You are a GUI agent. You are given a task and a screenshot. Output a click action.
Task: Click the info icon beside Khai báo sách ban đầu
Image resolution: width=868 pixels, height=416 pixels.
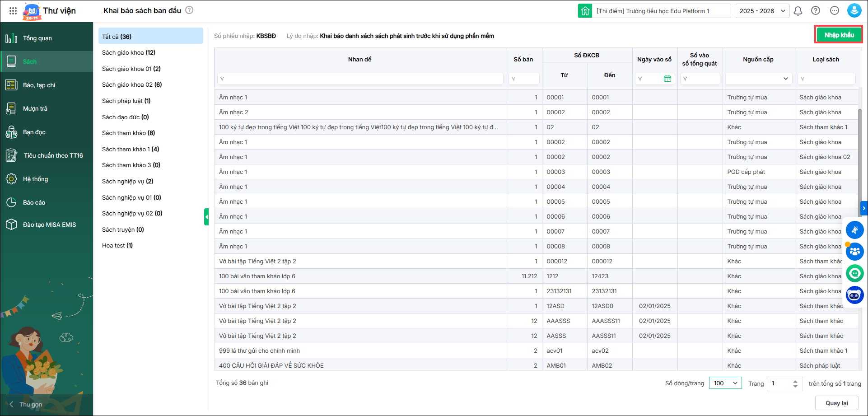coord(190,10)
